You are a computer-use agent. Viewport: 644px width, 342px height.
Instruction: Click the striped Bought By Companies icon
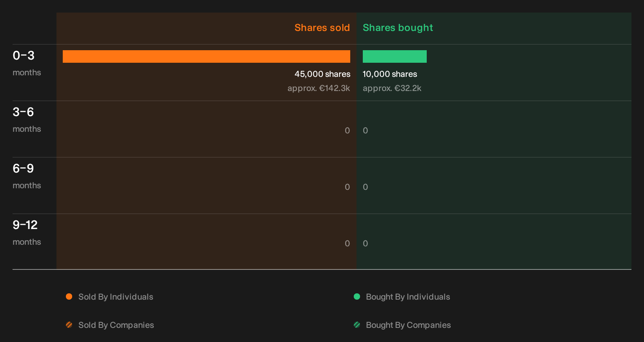[x=357, y=325]
